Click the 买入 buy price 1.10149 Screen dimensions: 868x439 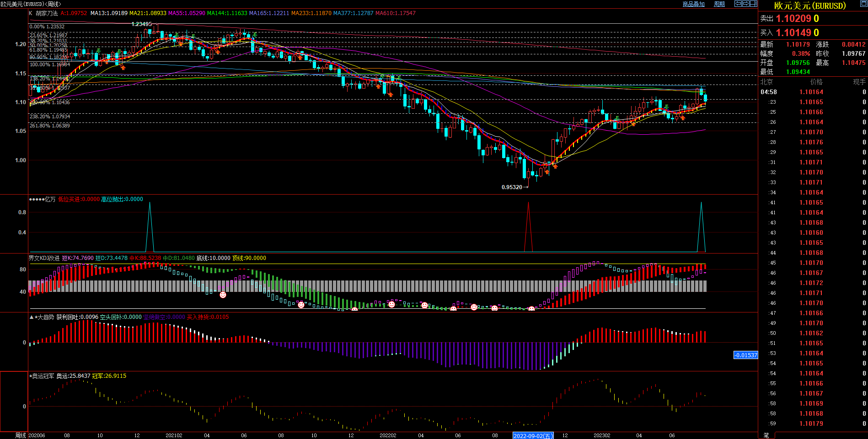(793, 33)
